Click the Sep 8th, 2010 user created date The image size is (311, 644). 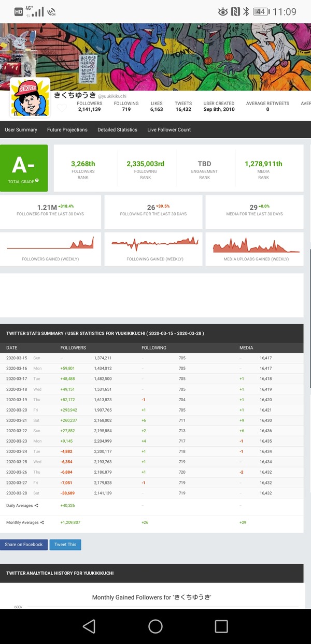coord(219,109)
